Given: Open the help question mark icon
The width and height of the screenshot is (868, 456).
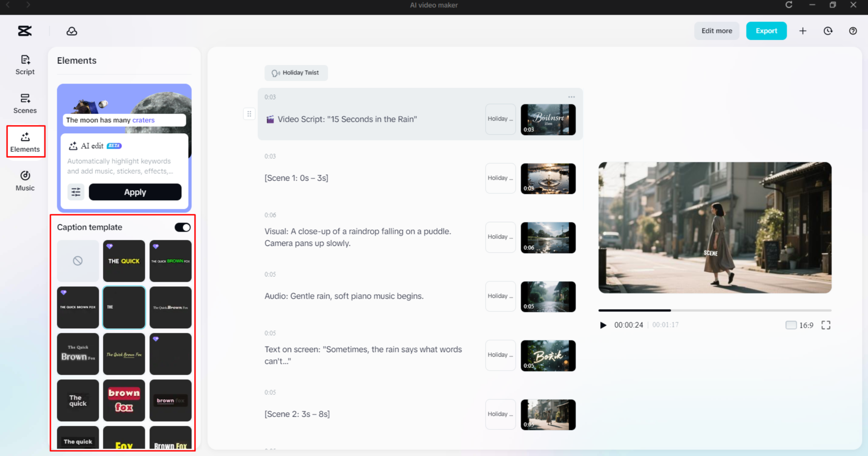Looking at the screenshot, I should tap(853, 31).
